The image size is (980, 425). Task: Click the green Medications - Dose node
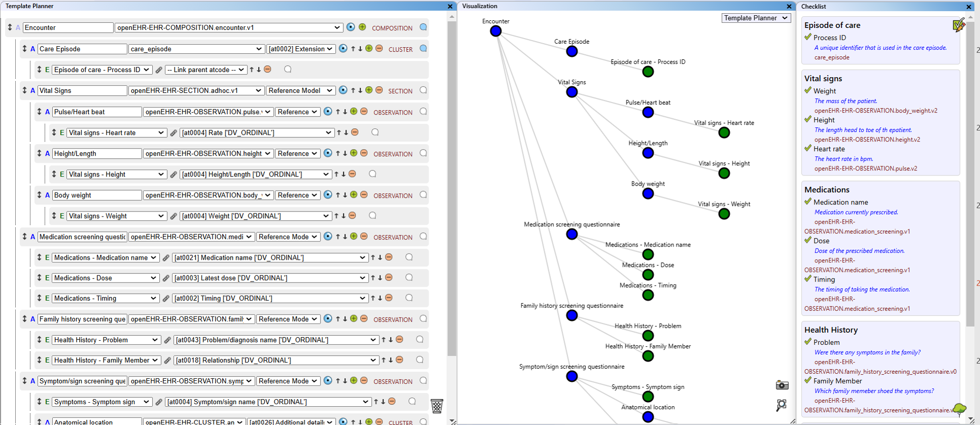[648, 275]
